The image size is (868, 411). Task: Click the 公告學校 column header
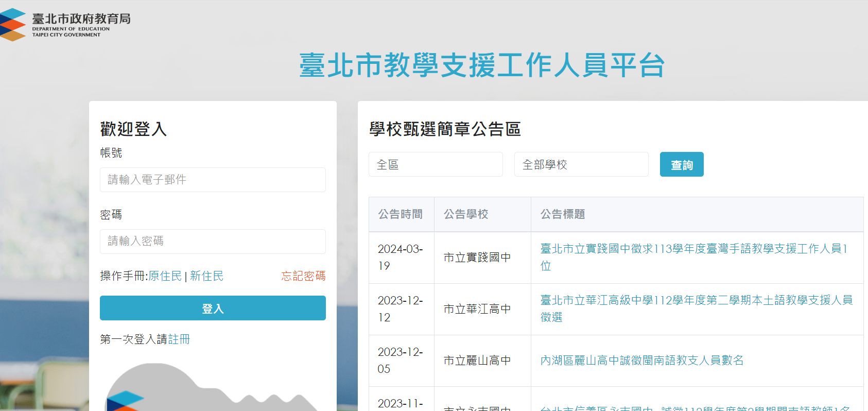coord(482,214)
